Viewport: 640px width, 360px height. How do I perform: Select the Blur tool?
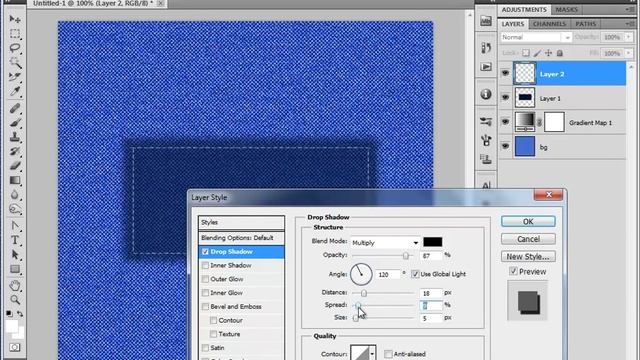pos(15,194)
